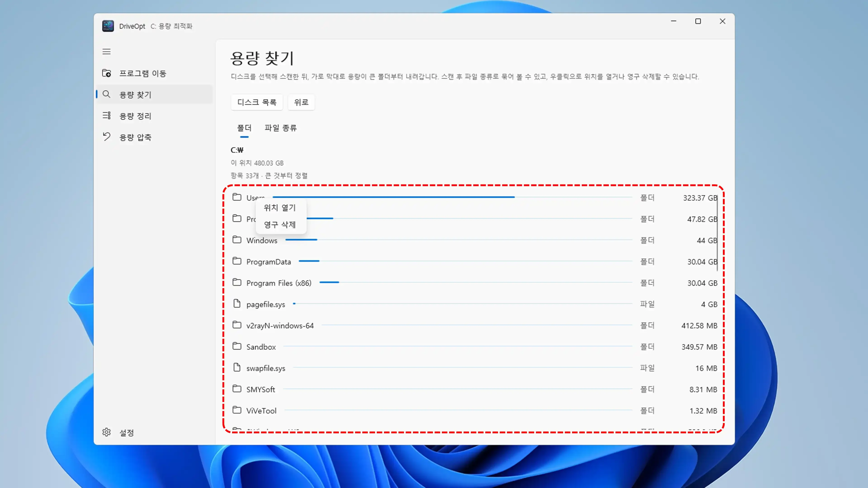
Task: Open the hamburger navigation menu
Action: coord(106,52)
